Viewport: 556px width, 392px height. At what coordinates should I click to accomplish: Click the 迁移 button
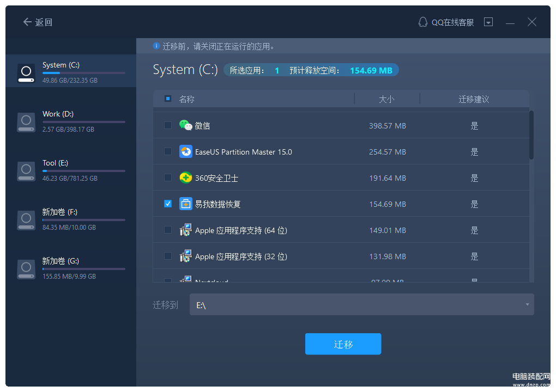tap(343, 344)
